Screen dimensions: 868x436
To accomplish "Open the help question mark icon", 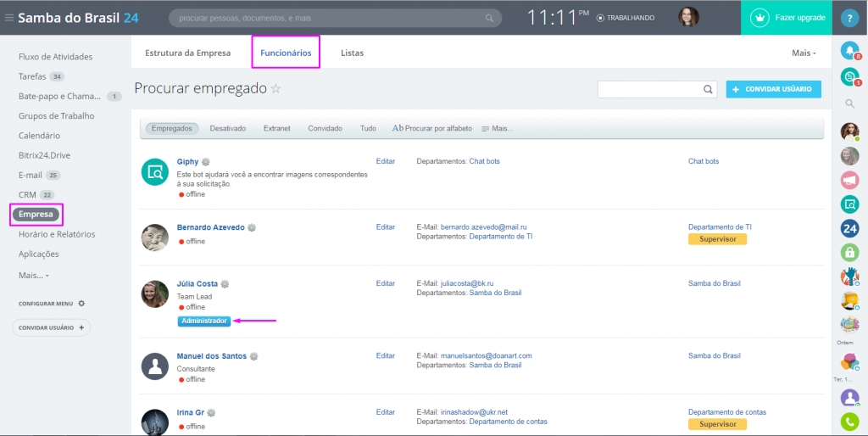I will coord(849,18).
